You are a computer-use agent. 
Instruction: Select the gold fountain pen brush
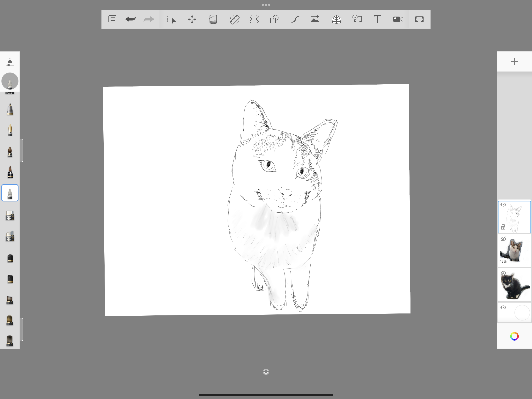tap(10, 130)
